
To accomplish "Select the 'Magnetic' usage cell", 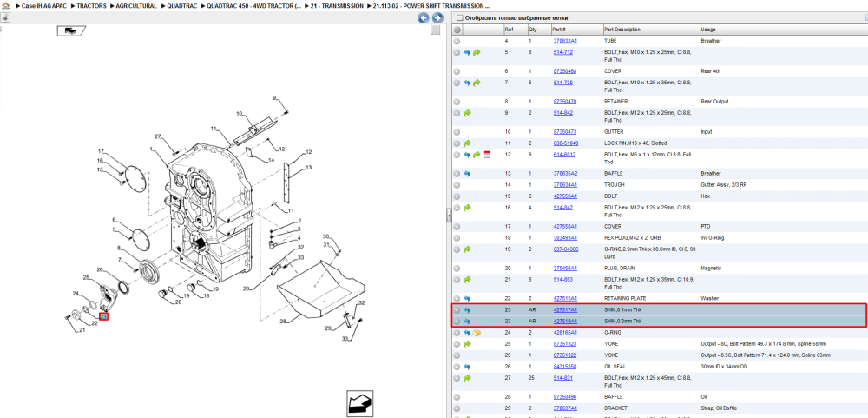I will tap(711, 269).
